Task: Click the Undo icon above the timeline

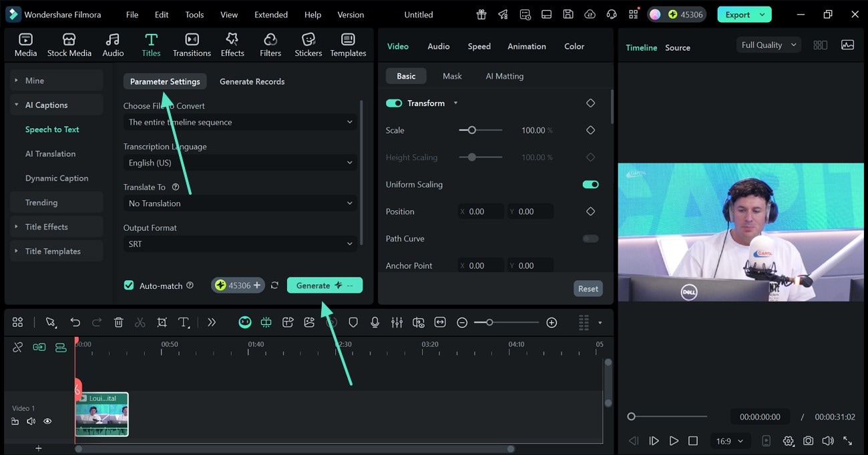Action: click(75, 322)
